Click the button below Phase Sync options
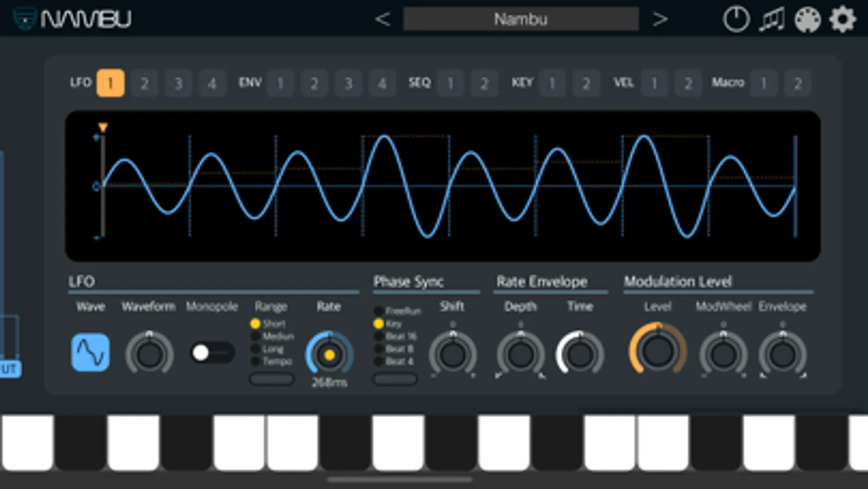This screenshot has height=489, width=868. tap(395, 379)
